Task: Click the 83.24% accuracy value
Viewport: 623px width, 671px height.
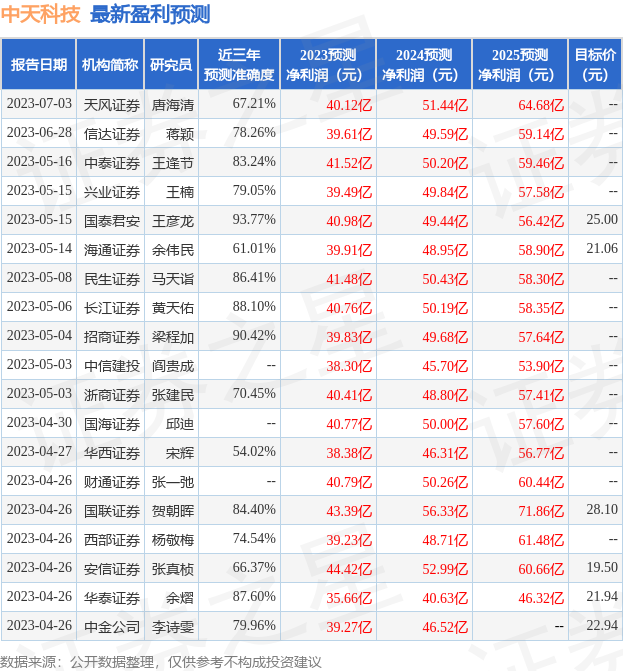Action: coord(254,162)
